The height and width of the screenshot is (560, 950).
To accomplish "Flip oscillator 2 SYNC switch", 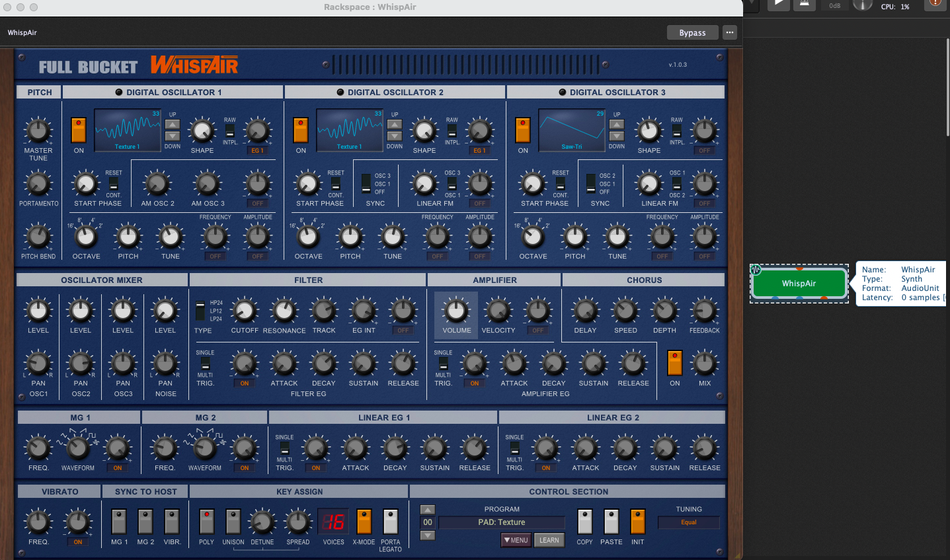I will pyautogui.click(x=366, y=184).
